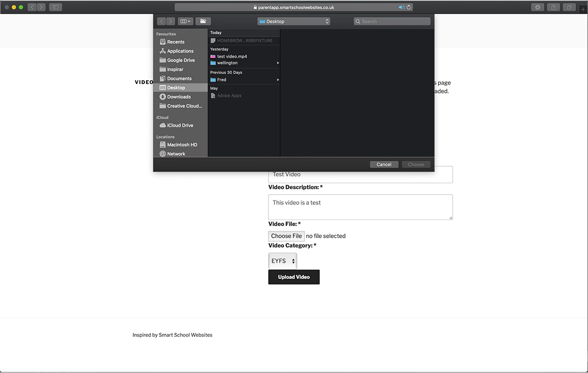Click the Safari share icon

(554, 7)
